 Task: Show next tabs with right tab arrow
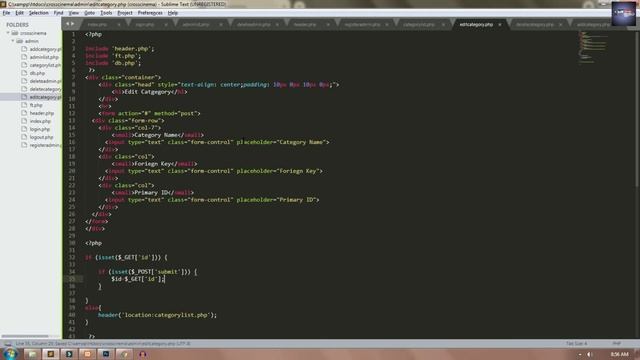tap(73, 24)
